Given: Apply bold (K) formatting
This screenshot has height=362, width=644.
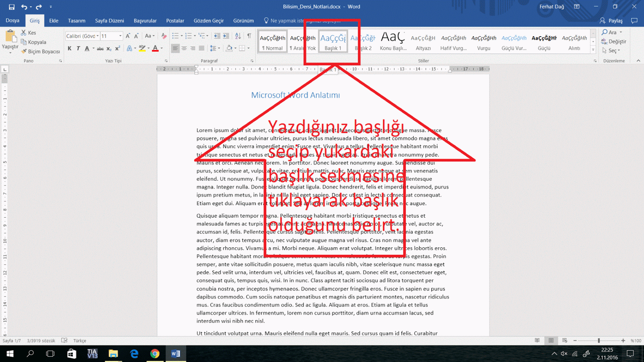Looking at the screenshot, I should (x=69, y=48).
